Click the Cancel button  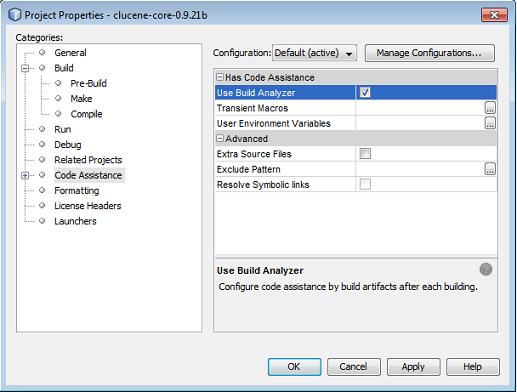pos(354,367)
